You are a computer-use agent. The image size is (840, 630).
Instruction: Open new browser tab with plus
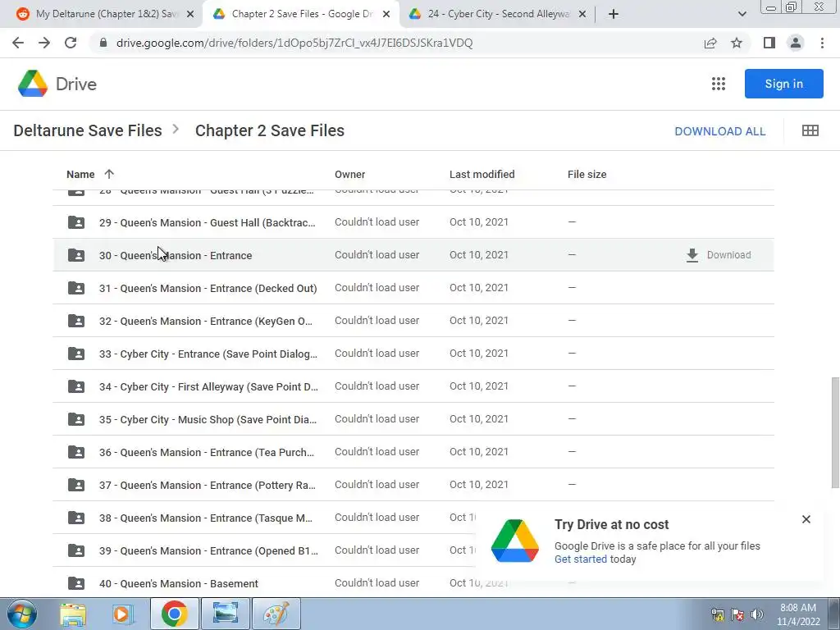pos(614,15)
